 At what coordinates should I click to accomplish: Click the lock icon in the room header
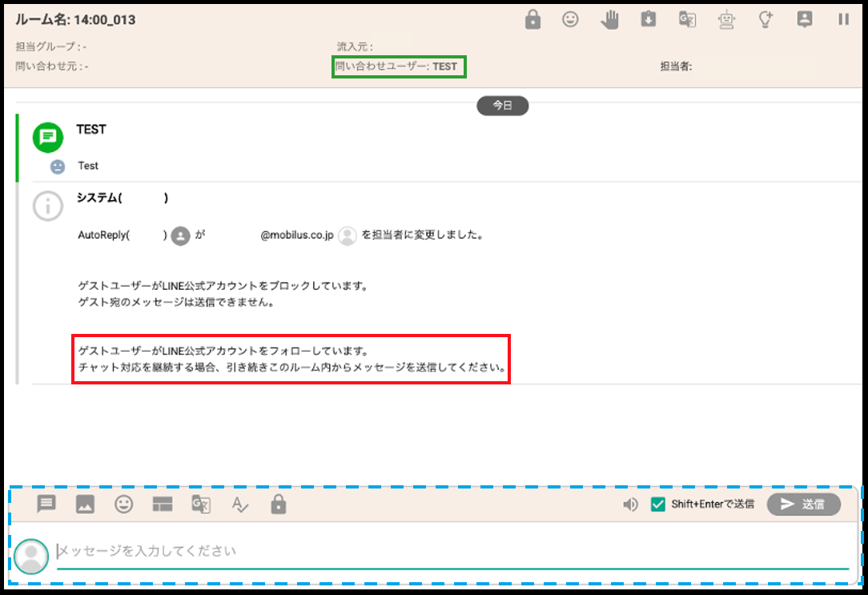pos(532,19)
